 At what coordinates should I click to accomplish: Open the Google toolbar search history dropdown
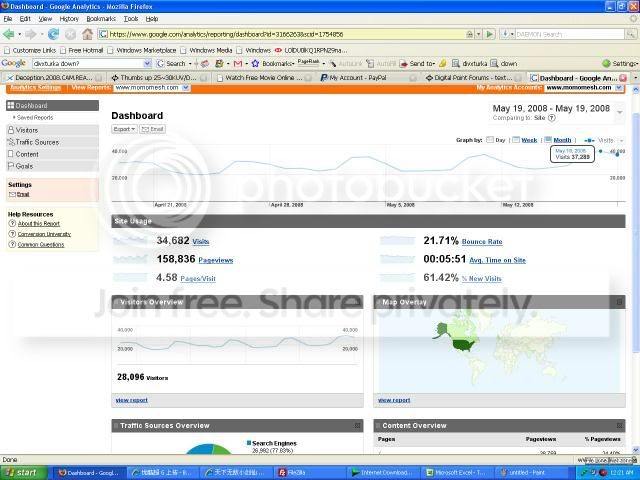click(147, 64)
